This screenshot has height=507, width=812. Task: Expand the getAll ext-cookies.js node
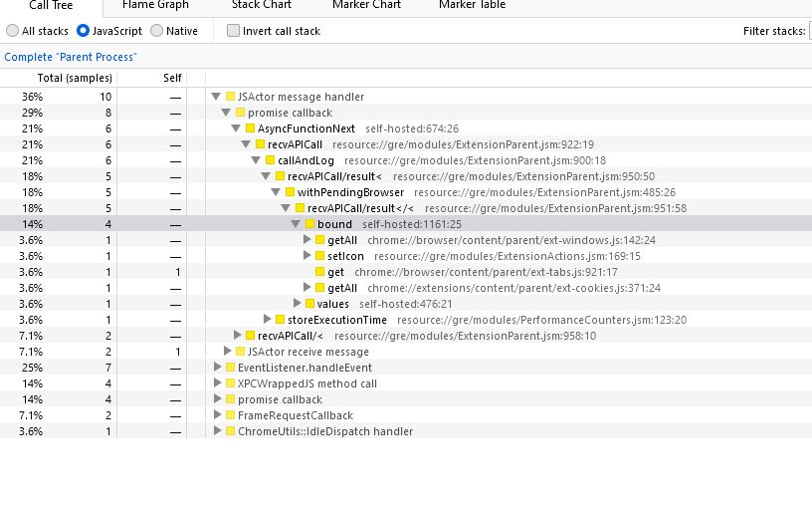(307, 287)
